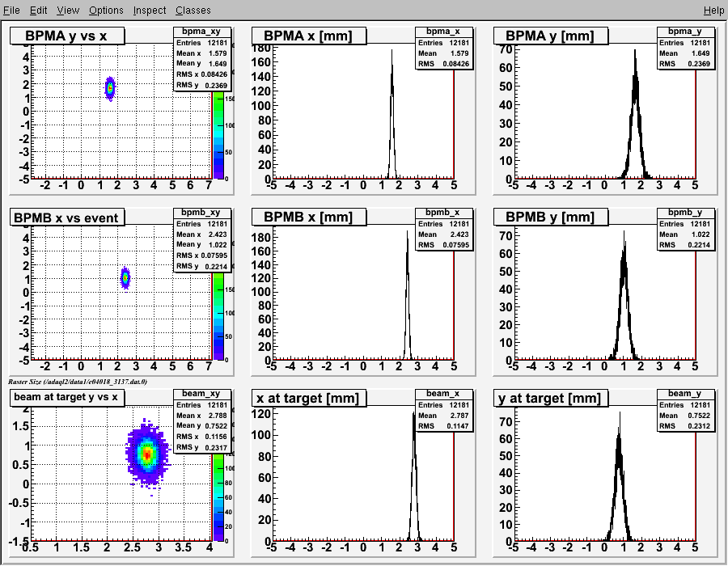Click the beam_y statistics box
728x566 pixels.
(686, 411)
